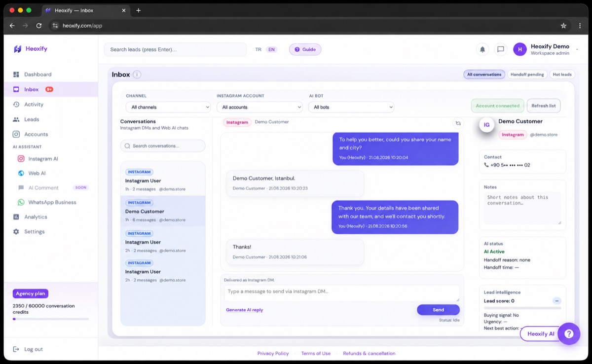Screen dimensions: 592x364
Task: Click the conversation refresh icon
Action: tap(458, 123)
